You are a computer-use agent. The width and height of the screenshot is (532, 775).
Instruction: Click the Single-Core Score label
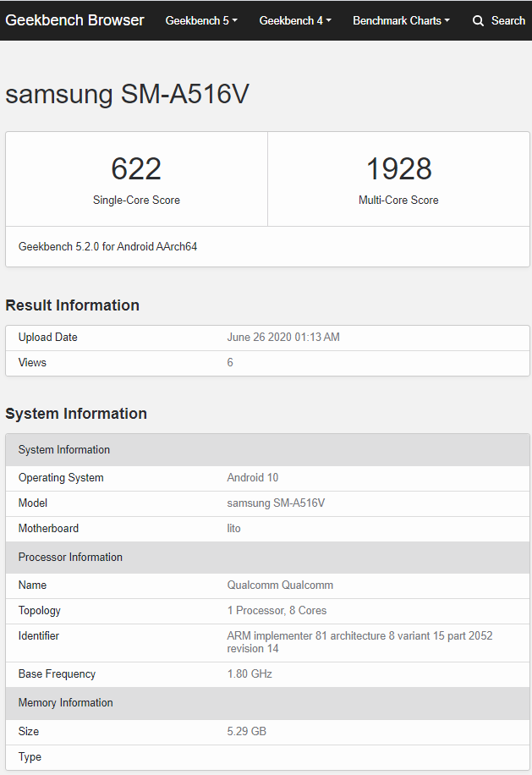pos(136,201)
